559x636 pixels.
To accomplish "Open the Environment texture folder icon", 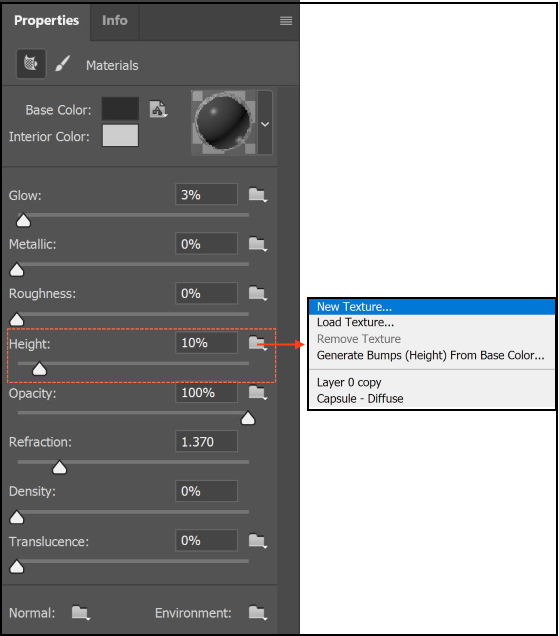I will click(x=257, y=612).
